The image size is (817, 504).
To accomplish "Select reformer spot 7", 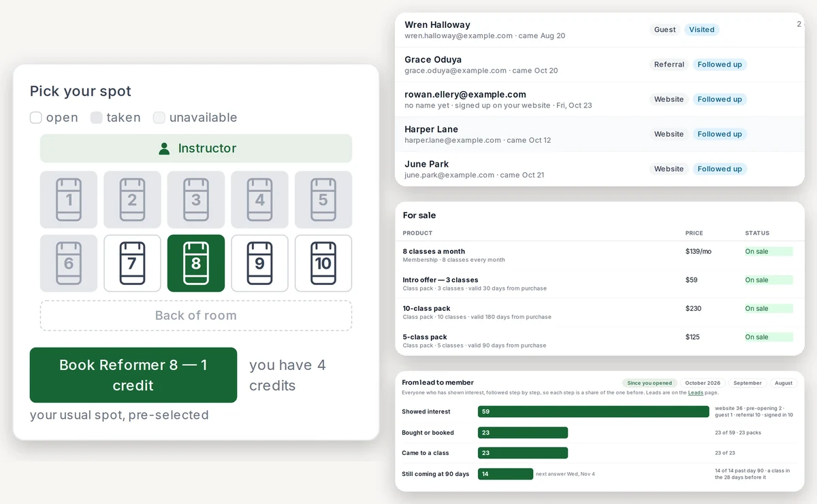I will 132,263.
